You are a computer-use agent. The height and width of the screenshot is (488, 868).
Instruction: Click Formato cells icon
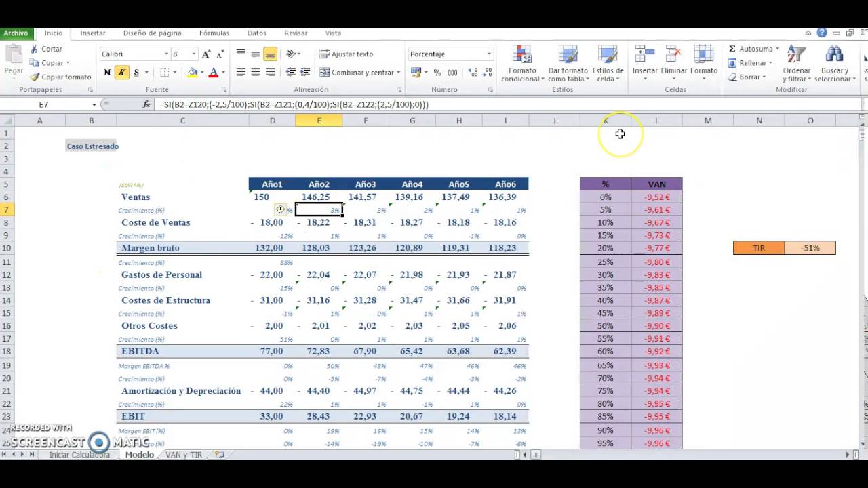(704, 55)
